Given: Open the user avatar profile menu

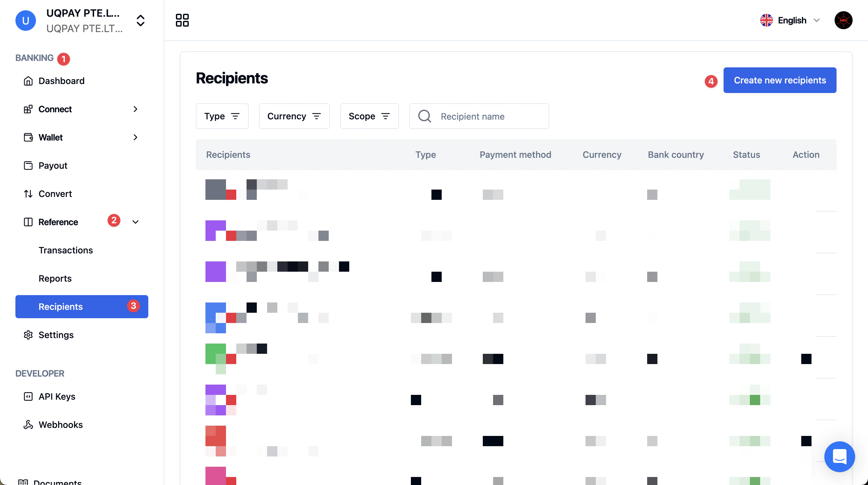Looking at the screenshot, I should pyautogui.click(x=843, y=20).
